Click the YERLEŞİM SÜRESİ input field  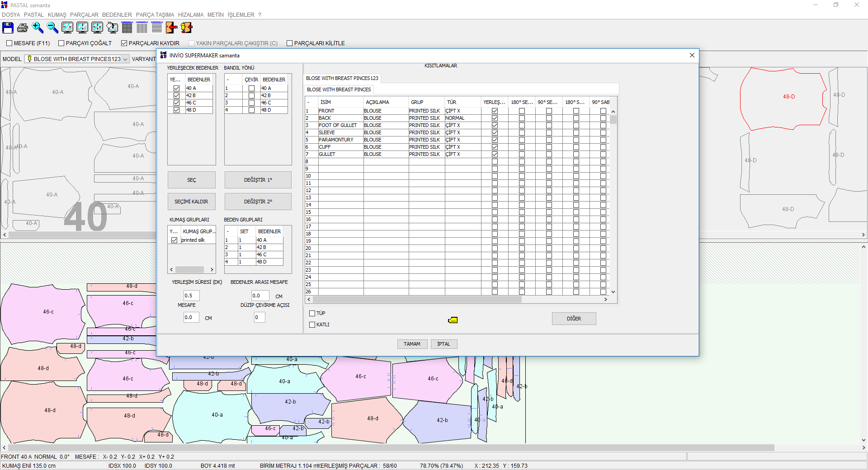tap(191, 296)
